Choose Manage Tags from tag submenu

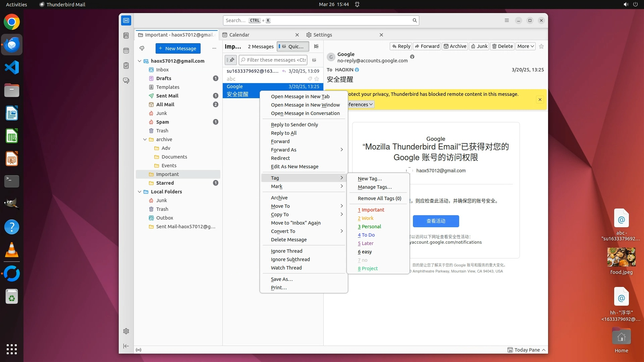click(x=374, y=187)
